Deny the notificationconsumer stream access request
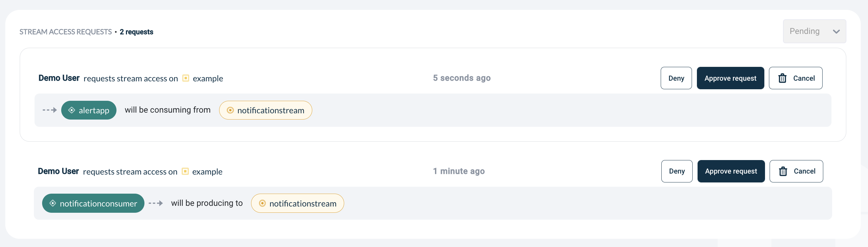 click(x=677, y=171)
